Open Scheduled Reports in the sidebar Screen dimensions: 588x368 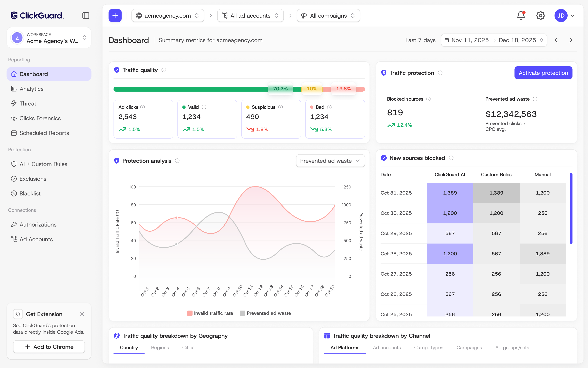(49, 133)
